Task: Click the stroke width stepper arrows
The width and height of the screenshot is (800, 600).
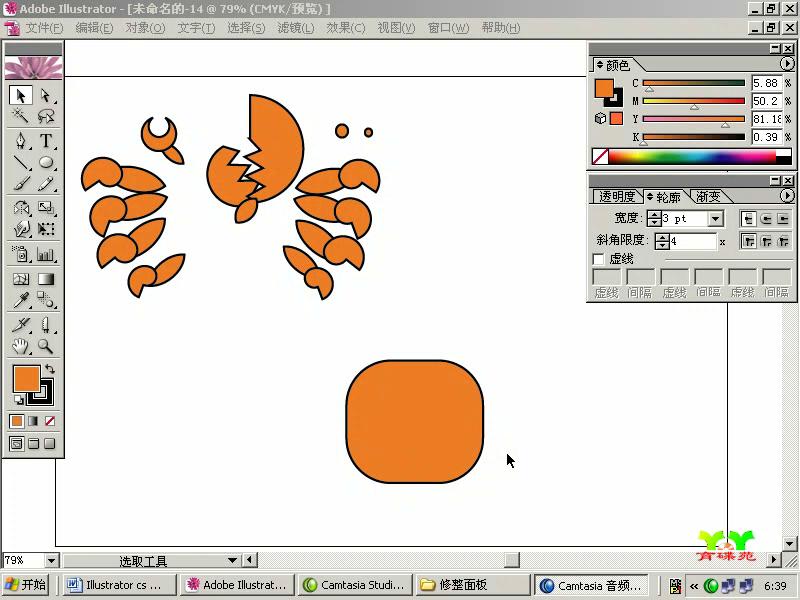Action: pyautogui.click(x=654, y=219)
